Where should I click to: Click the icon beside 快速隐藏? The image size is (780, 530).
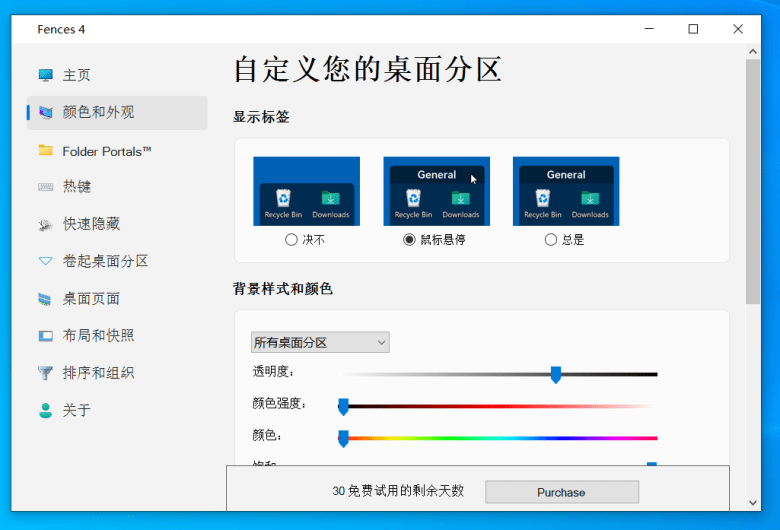pos(45,224)
